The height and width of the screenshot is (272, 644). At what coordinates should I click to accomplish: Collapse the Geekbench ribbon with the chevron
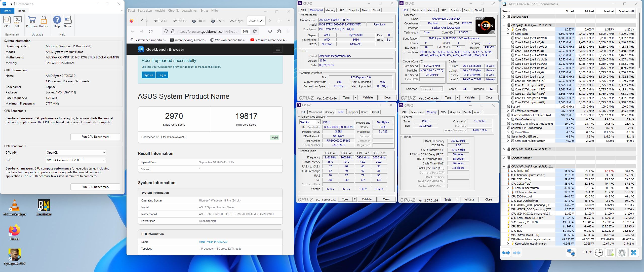coord(122,11)
